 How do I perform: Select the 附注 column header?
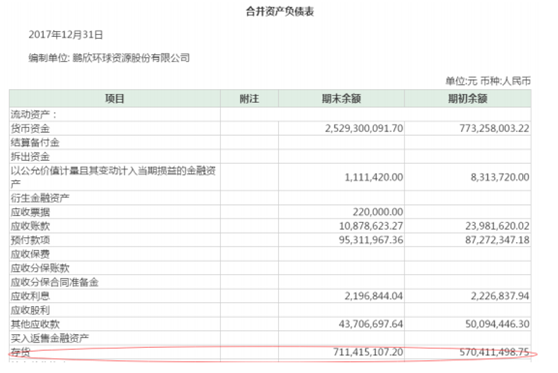click(249, 98)
